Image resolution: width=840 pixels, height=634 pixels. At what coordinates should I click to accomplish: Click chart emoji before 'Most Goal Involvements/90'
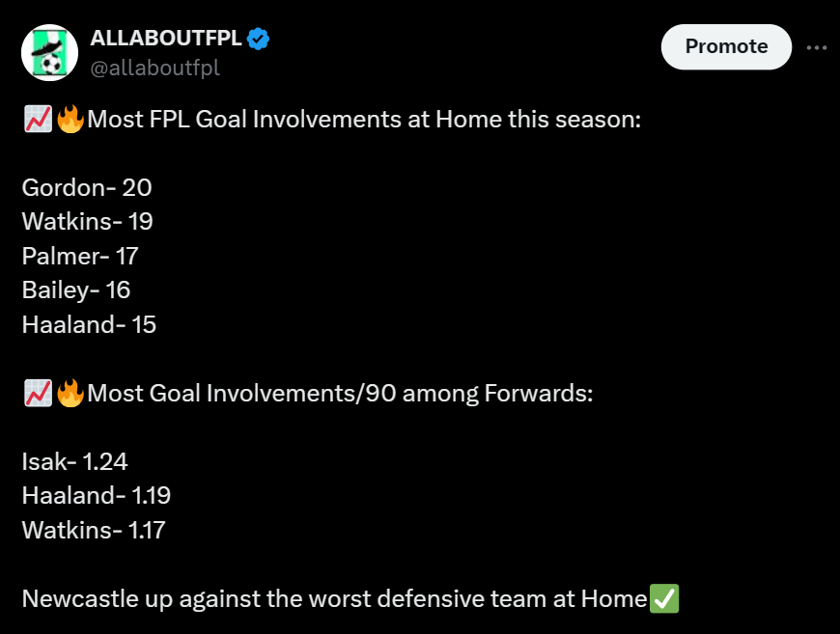[38, 393]
